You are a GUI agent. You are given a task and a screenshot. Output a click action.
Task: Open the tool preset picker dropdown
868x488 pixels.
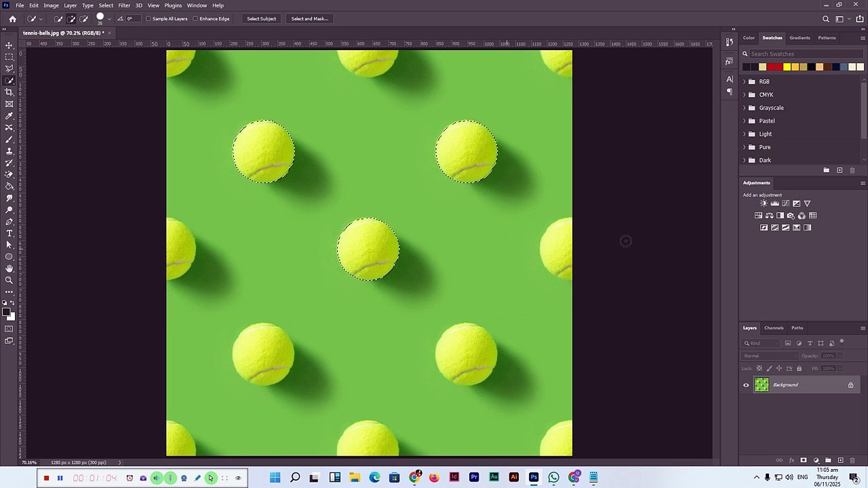41,19
